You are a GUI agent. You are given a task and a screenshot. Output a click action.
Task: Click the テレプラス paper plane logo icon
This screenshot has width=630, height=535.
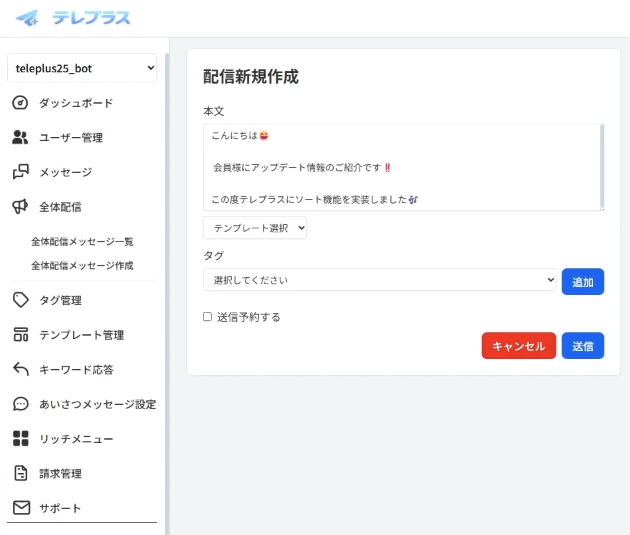(27, 18)
